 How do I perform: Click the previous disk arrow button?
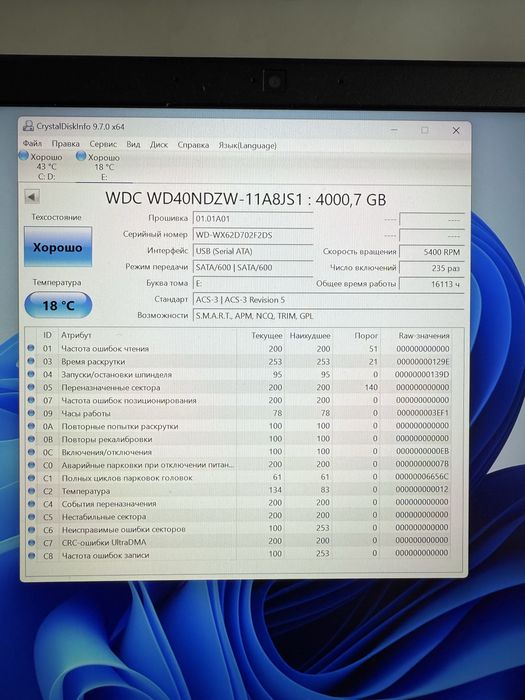tap(32, 196)
